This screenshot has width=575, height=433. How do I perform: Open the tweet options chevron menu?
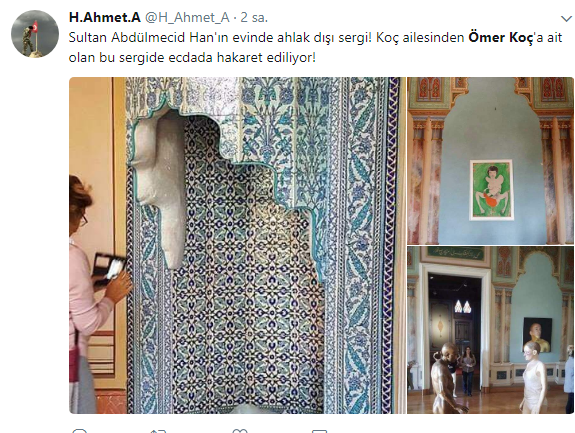[x=566, y=18]
